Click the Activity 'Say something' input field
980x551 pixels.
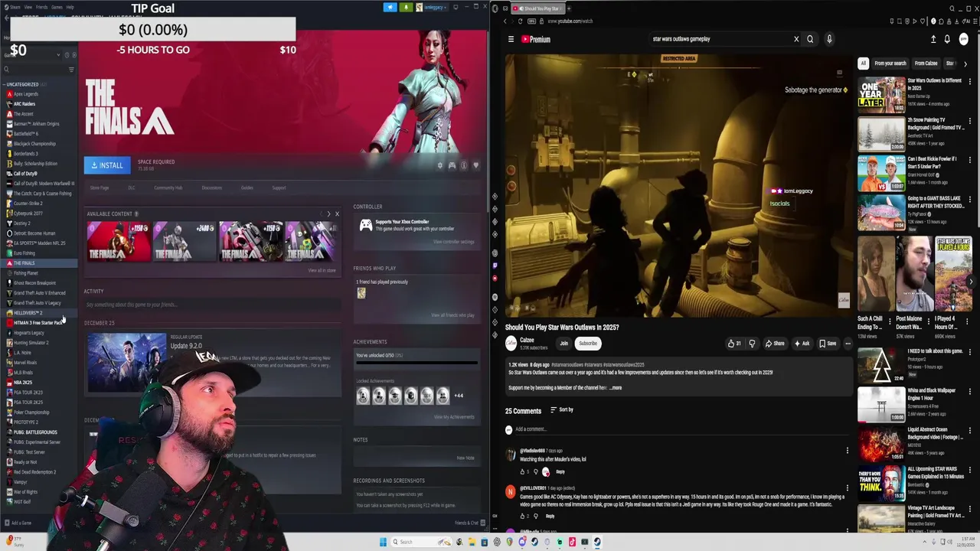tap(213, 305)
